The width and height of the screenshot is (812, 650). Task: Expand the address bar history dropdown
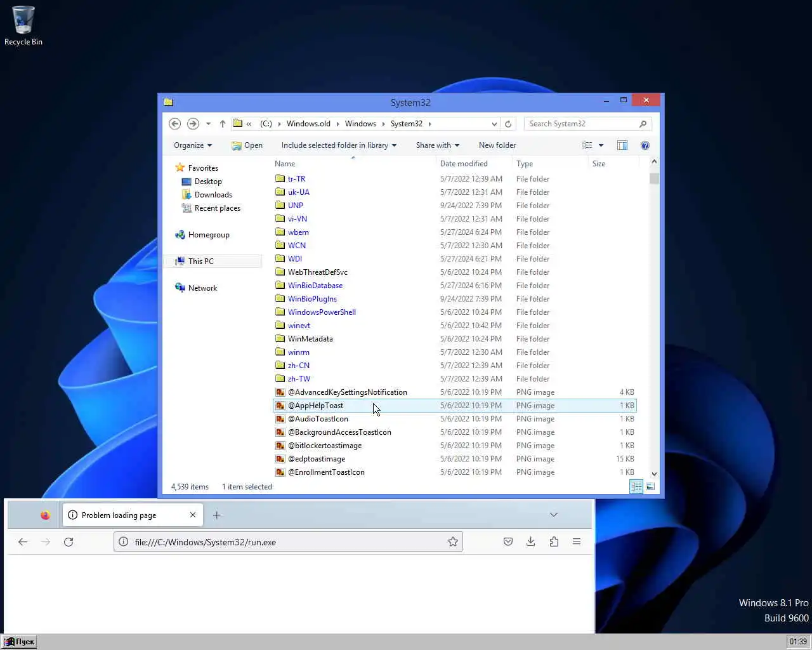click(x=494, y=124)
